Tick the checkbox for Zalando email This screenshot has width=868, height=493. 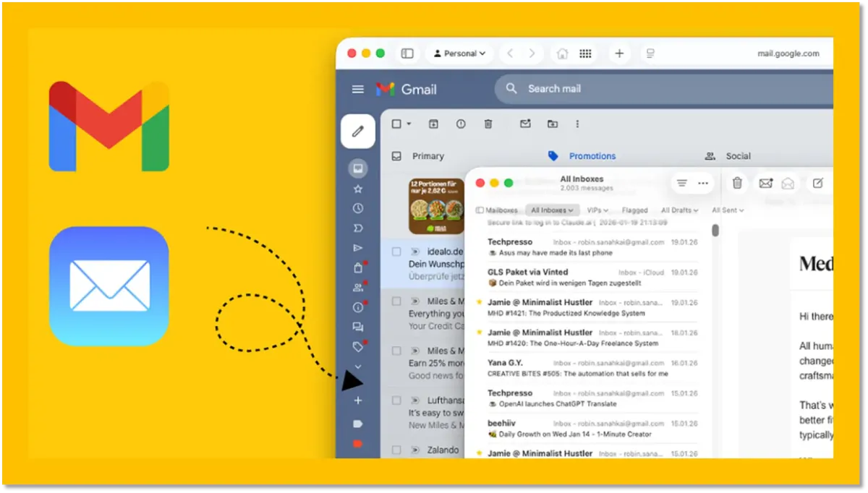396,450
